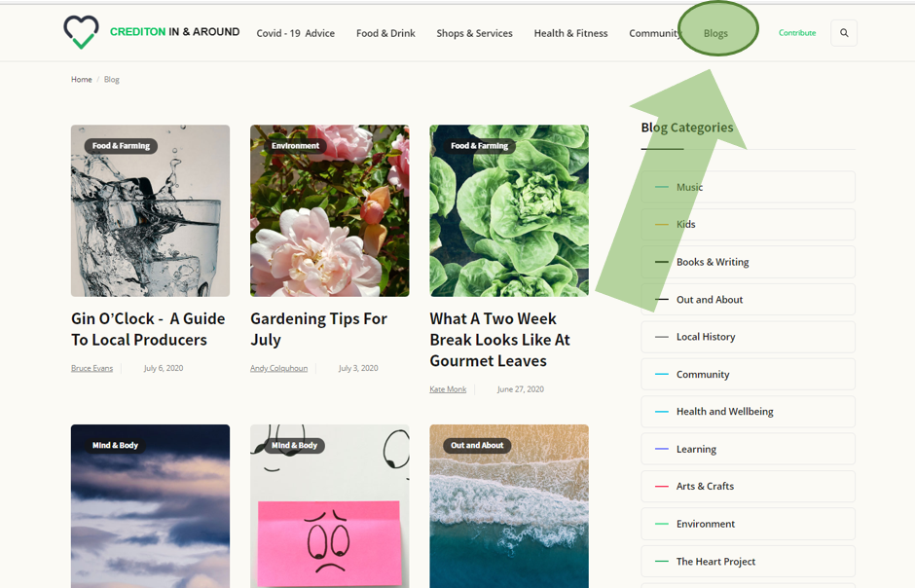Open the pink flowers gardening thumbnail

pyautogui.click(x=330, y=210)
